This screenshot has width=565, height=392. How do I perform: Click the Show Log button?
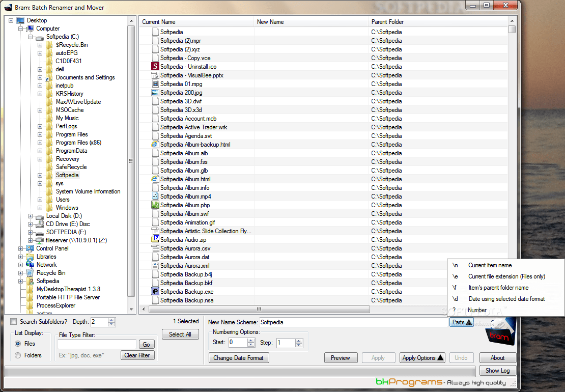tap(498, 371)
